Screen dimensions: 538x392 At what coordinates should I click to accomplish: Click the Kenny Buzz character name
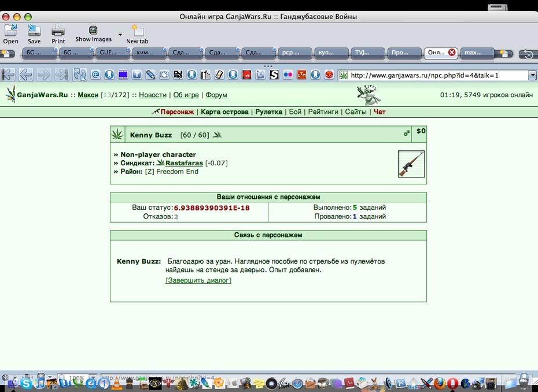(151, 135)
